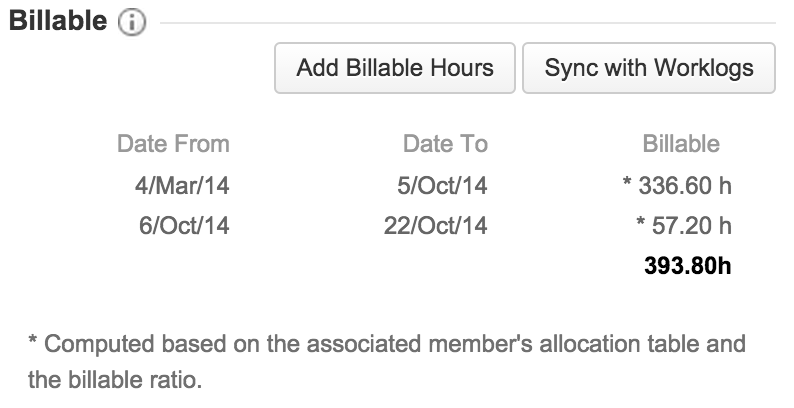Screen dimensions: 794x408
Task: Click the asterisk starting the footnote
Action: pyautogui.click(x=32, y=345)
